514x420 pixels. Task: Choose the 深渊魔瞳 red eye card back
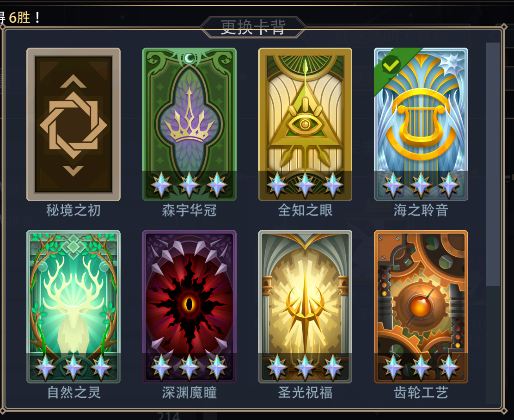[189, 307]
